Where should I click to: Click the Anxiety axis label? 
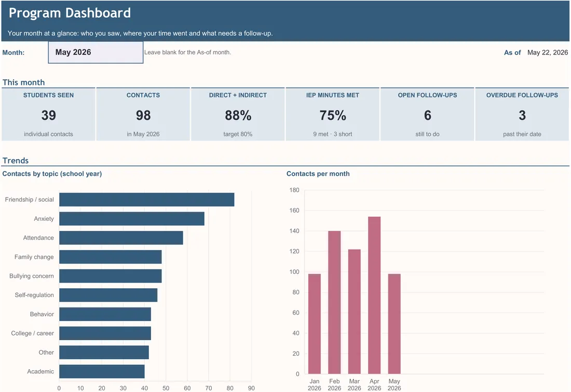point(44,219)
